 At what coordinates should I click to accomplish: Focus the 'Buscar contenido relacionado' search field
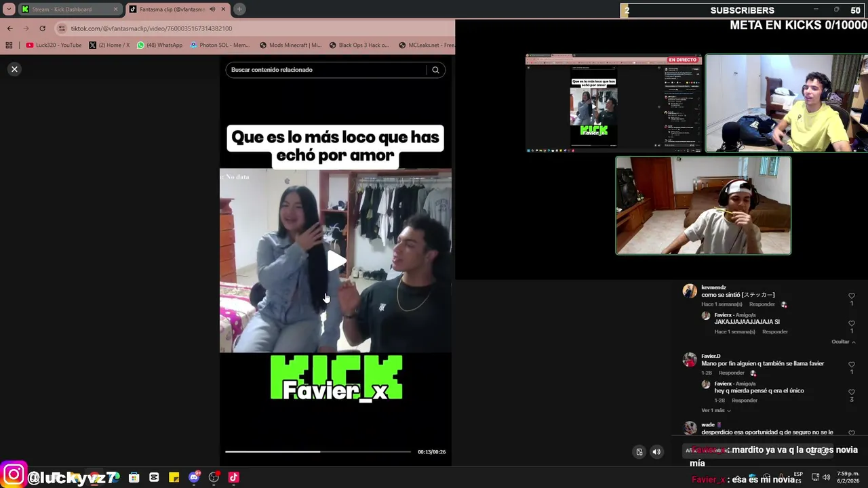point(328,70)
